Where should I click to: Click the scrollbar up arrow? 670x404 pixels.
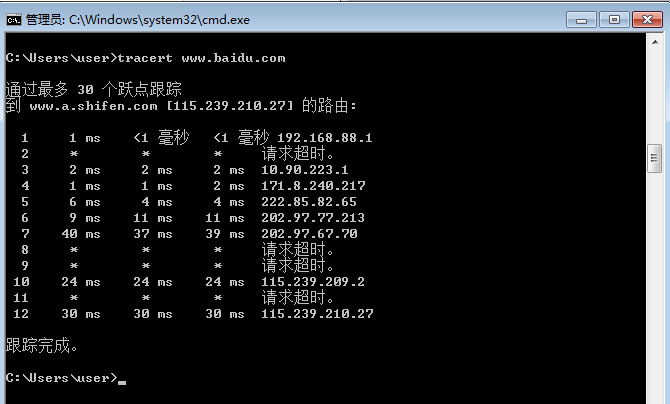(655, 45)
